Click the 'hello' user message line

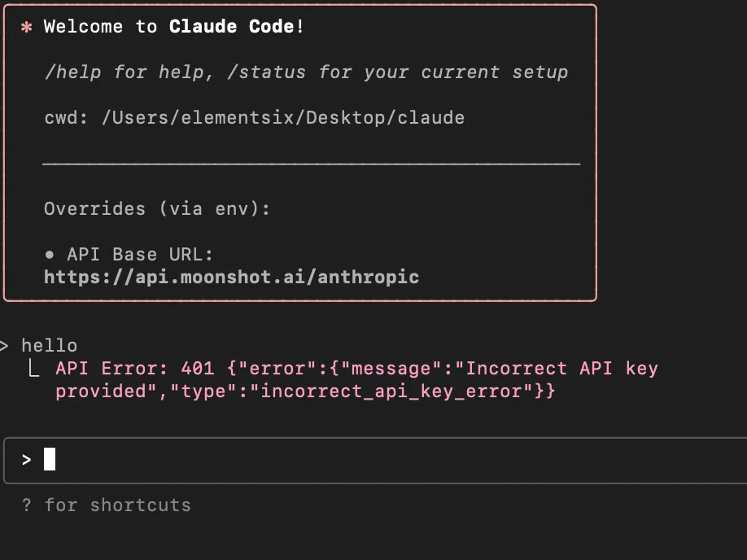tap(50, 346)
